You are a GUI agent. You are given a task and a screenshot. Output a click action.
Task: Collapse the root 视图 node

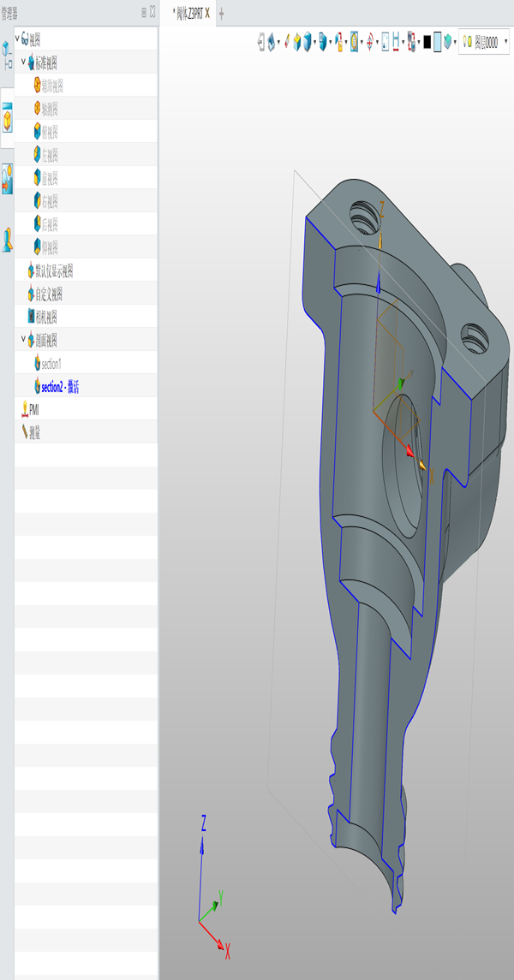(x=17, y=39)
